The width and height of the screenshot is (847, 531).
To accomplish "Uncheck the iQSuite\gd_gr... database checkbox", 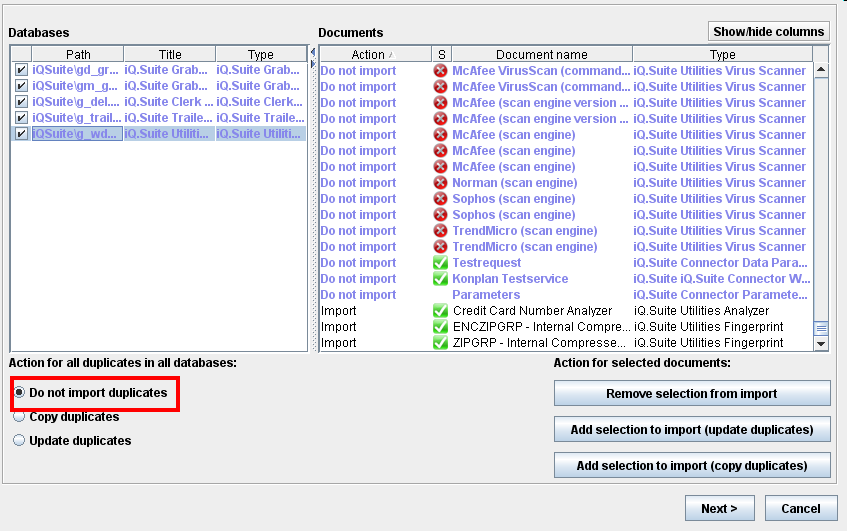I will [x=21, y=71].
